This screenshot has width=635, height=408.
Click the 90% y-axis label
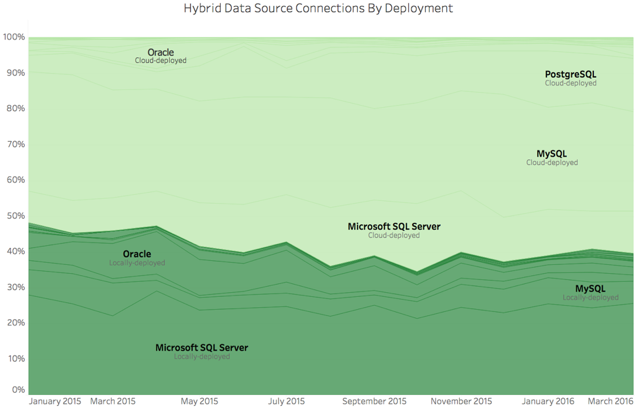click(x=16, y=73)
